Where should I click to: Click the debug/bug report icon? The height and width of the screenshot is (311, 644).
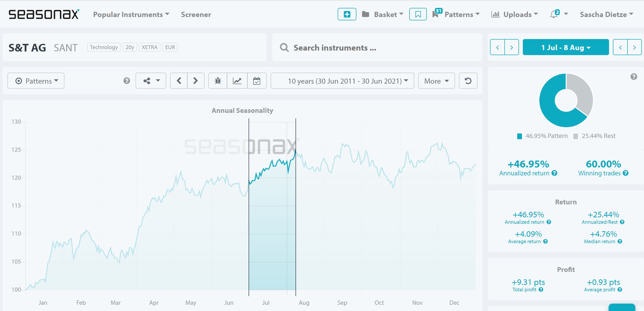point(218,81)
